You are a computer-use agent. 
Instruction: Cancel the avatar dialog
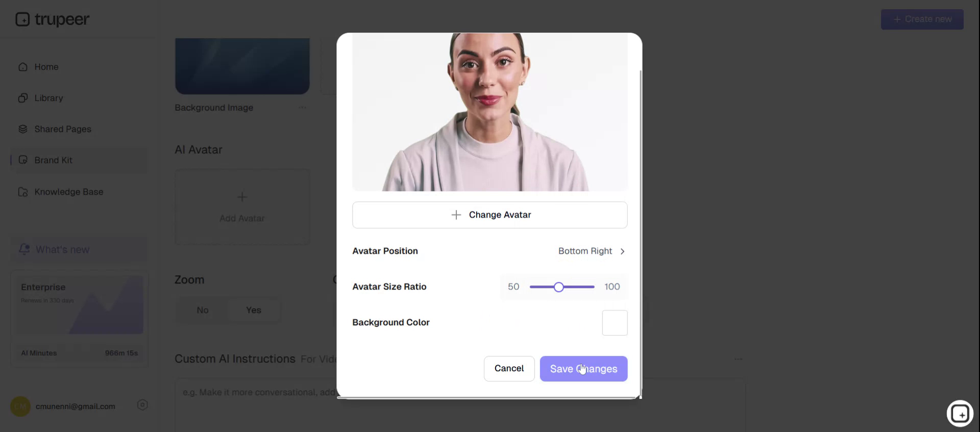[x=509, y=369]
